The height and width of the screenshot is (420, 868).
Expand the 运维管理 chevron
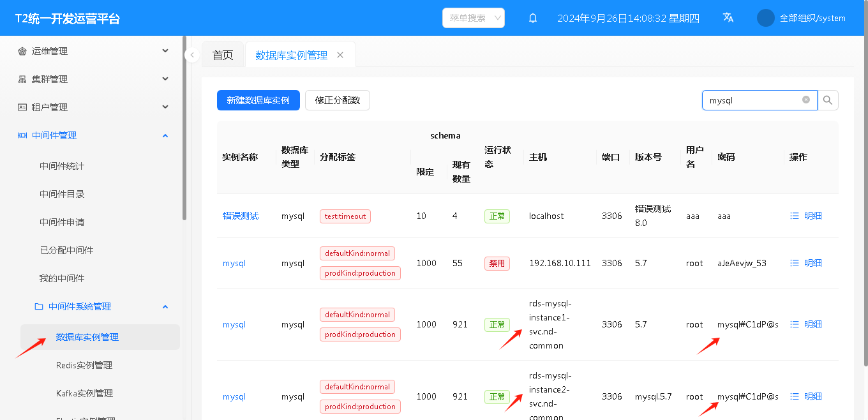tap(165, 51)
